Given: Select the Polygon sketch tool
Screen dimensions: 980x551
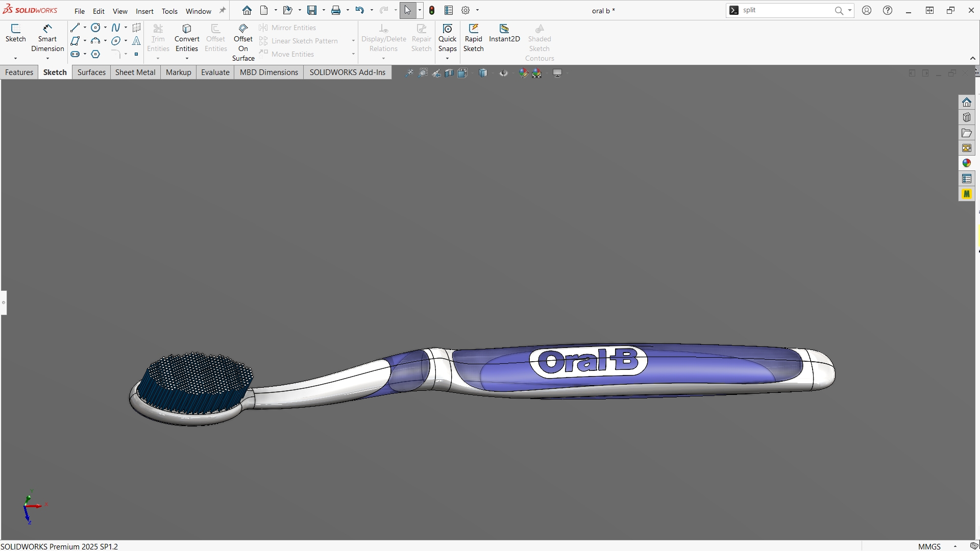Looking at the screenshot, I should pyautogui.click(x=95, y=54).
